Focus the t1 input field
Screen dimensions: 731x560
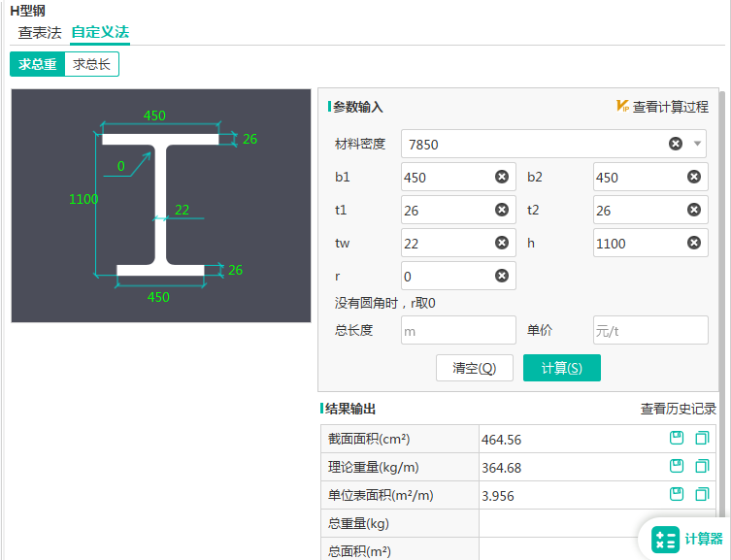[458, 210]
